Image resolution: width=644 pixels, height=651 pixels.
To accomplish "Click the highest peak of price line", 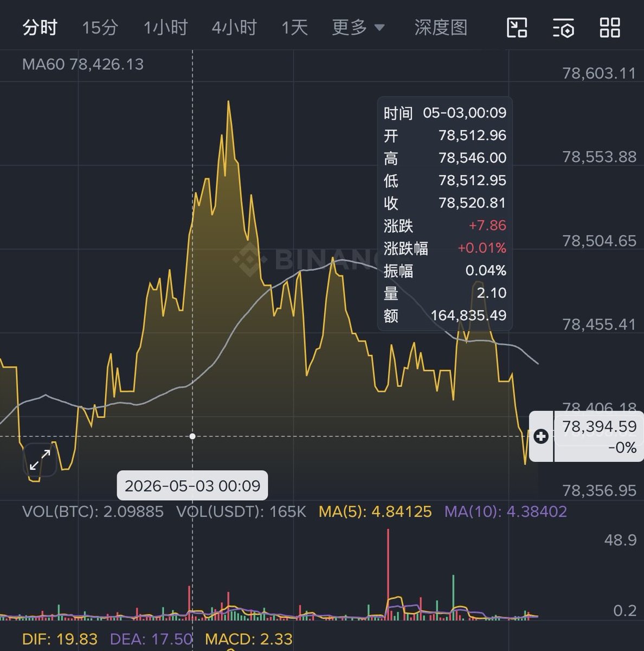I will point(229,102).
